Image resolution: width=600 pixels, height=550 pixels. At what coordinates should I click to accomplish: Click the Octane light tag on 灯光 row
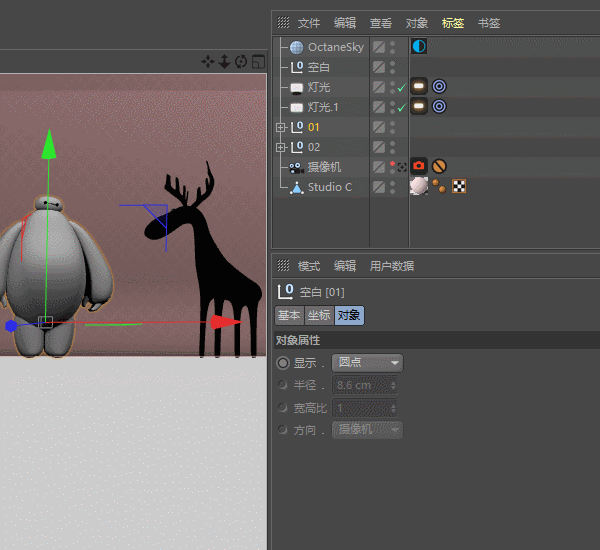[419, 86]
